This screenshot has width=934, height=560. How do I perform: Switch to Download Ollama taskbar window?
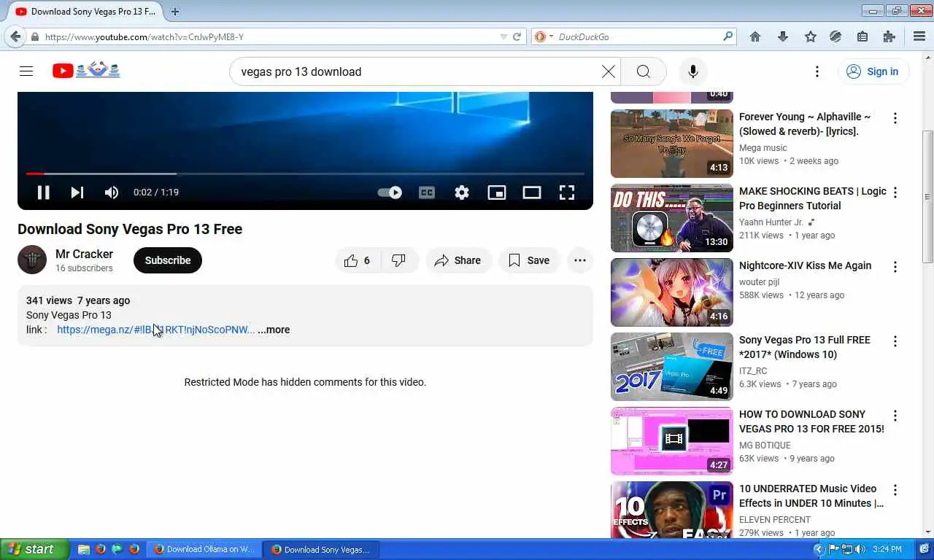tap(204, 550)
